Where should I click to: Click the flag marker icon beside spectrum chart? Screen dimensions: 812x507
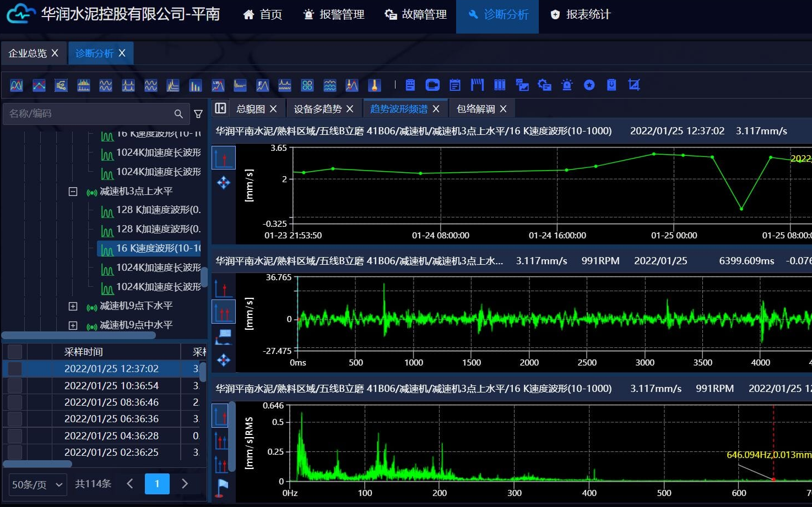221,487
